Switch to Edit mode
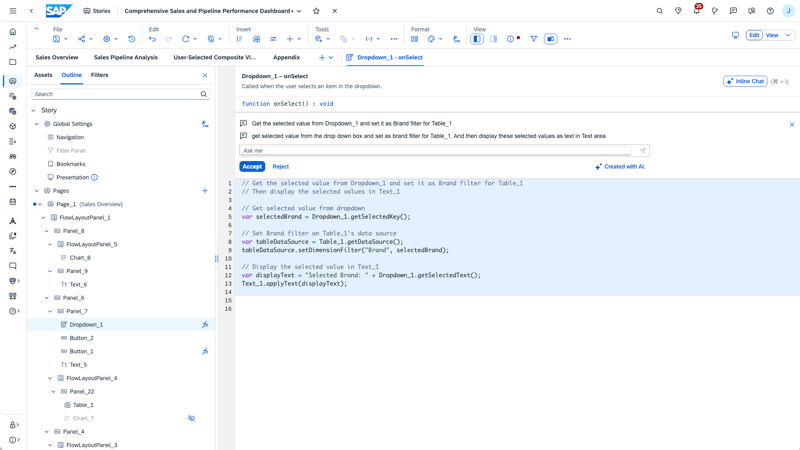This screenshot has width=800, height=450. click(754, 35)
